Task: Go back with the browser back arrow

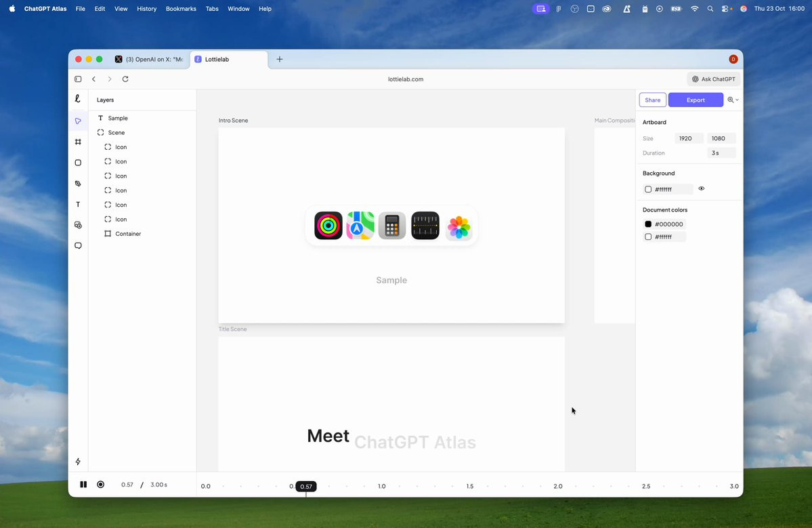Action: click(93, 79)
